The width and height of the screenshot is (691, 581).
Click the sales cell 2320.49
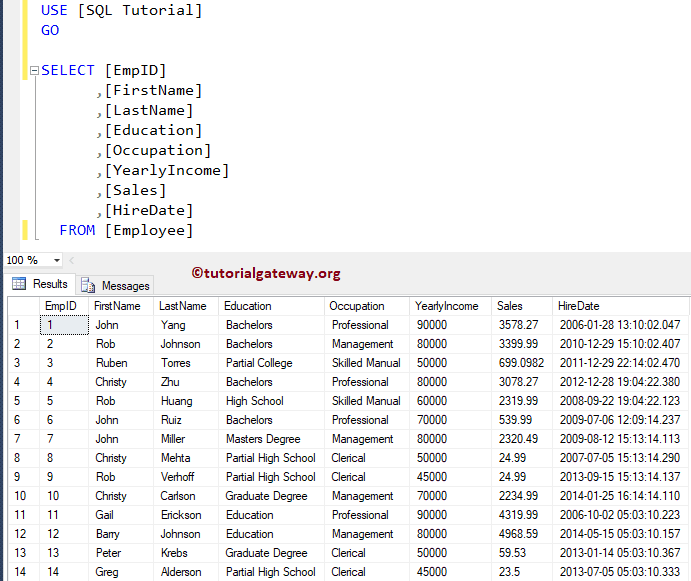click(x=522, y=439)
